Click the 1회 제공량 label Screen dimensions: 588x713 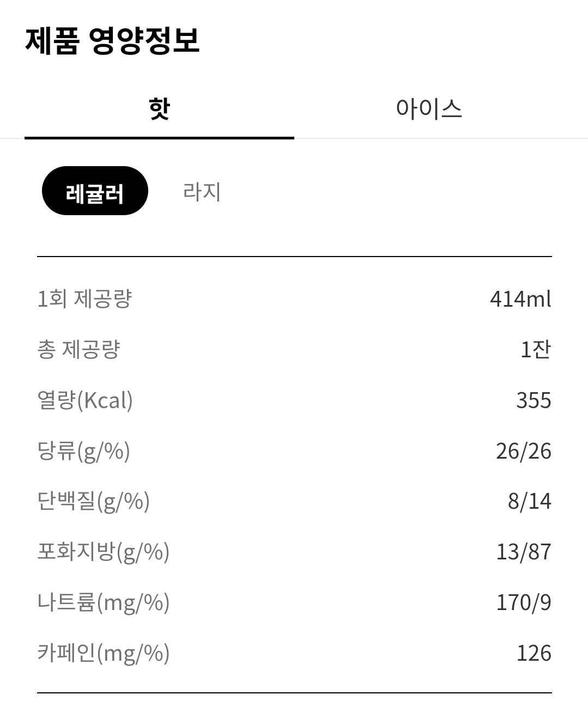pos(84,298)
